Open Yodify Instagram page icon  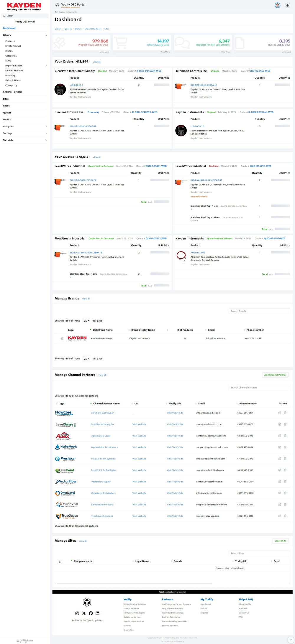[77, 613]
